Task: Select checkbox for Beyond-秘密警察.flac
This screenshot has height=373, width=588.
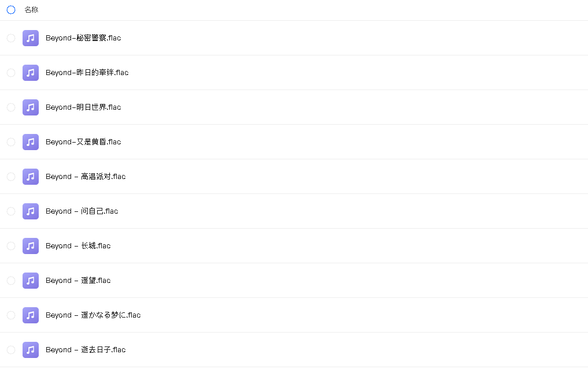Action: point(11,38)
